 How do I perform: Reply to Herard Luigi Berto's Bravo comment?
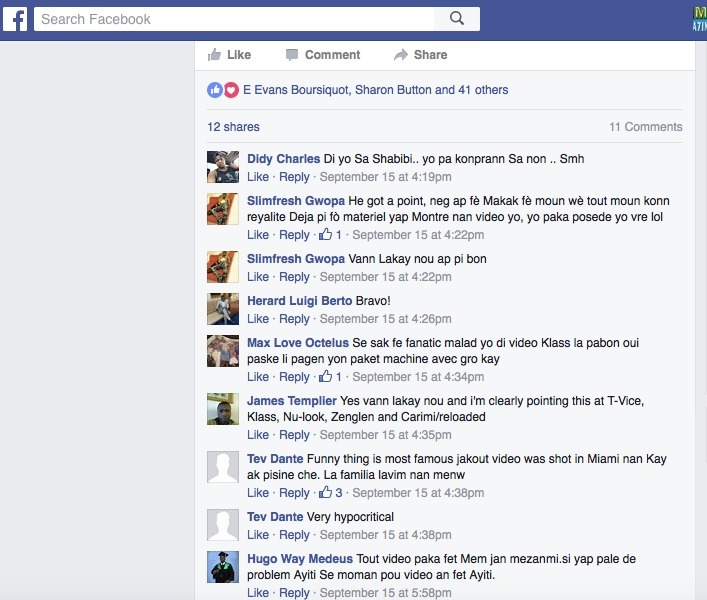294,319
